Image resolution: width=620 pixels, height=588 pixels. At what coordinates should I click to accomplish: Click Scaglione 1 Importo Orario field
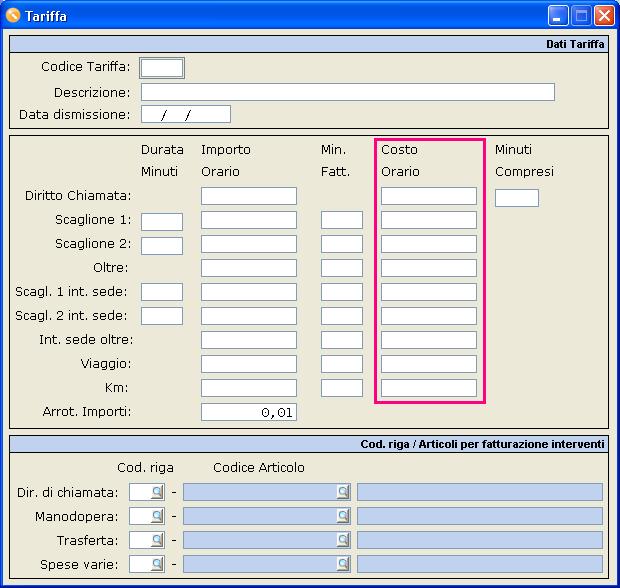click(x=249, y=220)
